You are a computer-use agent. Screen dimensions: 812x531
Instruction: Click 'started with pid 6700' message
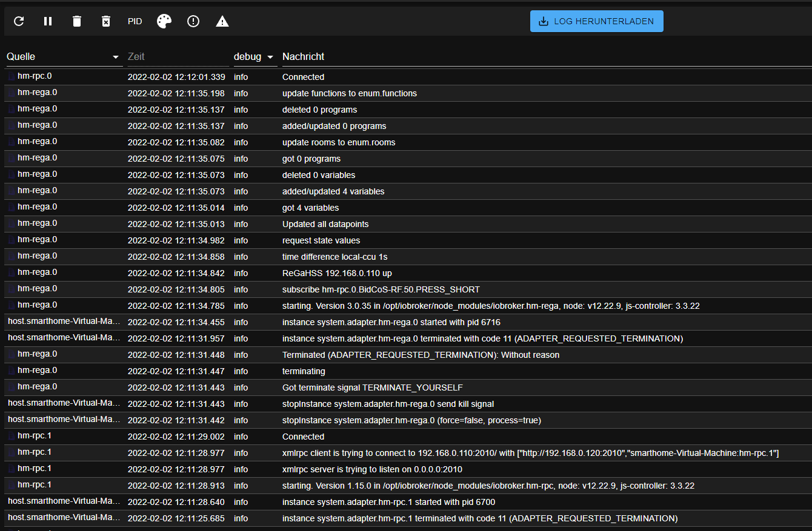point(388,502)
